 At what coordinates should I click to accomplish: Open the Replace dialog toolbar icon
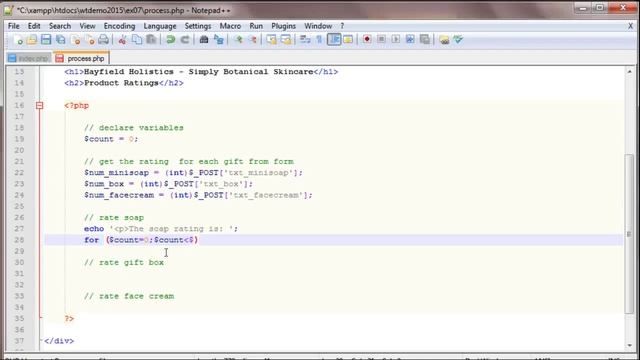click(x=219, y=40)
